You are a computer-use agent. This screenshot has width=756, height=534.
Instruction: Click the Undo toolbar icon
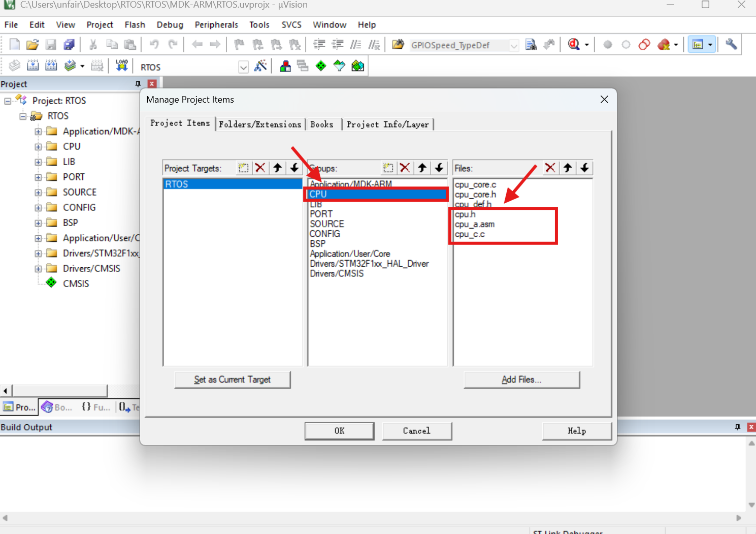pos(154,45)
